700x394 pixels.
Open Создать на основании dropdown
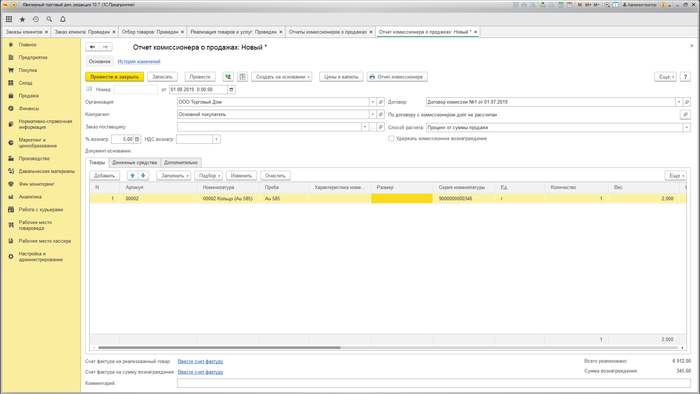(282, 77)
